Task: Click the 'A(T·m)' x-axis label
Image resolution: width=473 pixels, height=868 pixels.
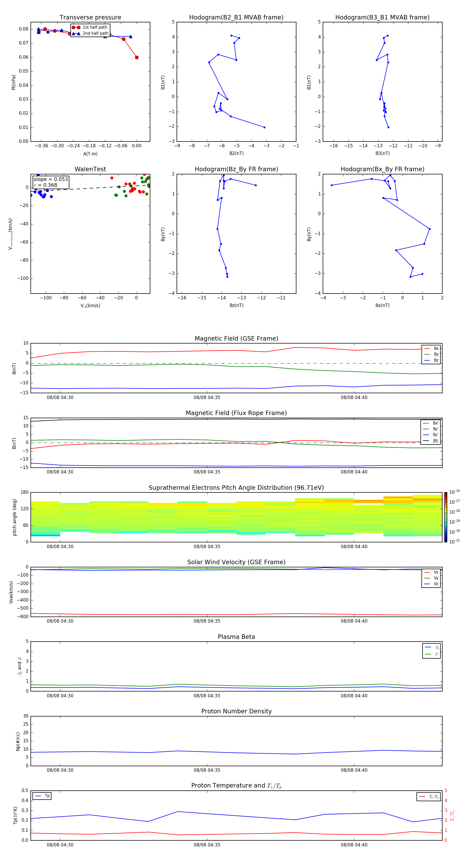Action: click(x=90, y=154)
